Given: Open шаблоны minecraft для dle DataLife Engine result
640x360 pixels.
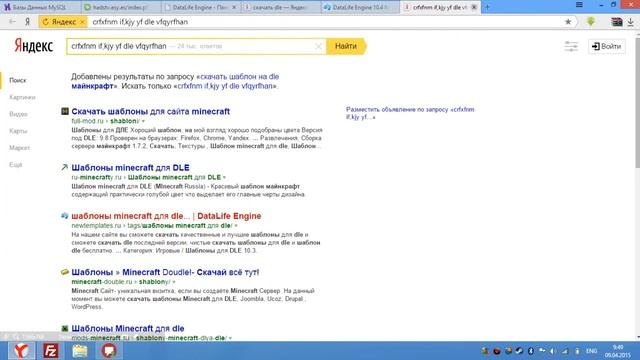Looking at the screenshot, I should (x=166, y=216).
